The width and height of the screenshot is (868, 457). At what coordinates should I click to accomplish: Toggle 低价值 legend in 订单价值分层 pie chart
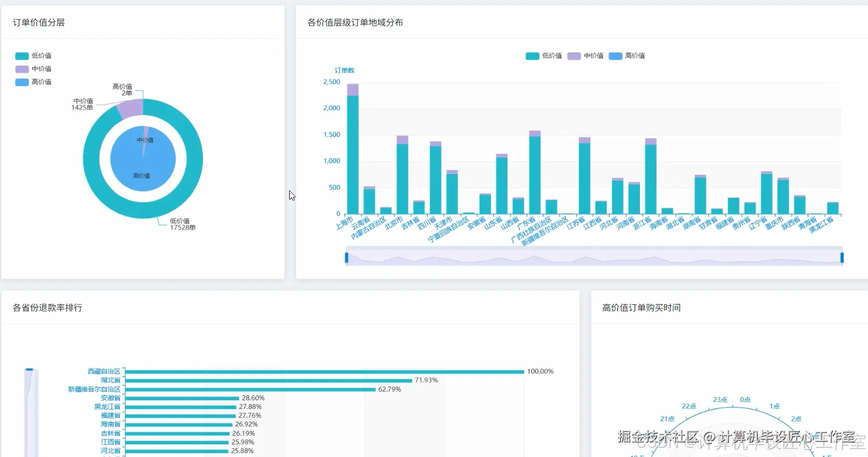(33, 56)
